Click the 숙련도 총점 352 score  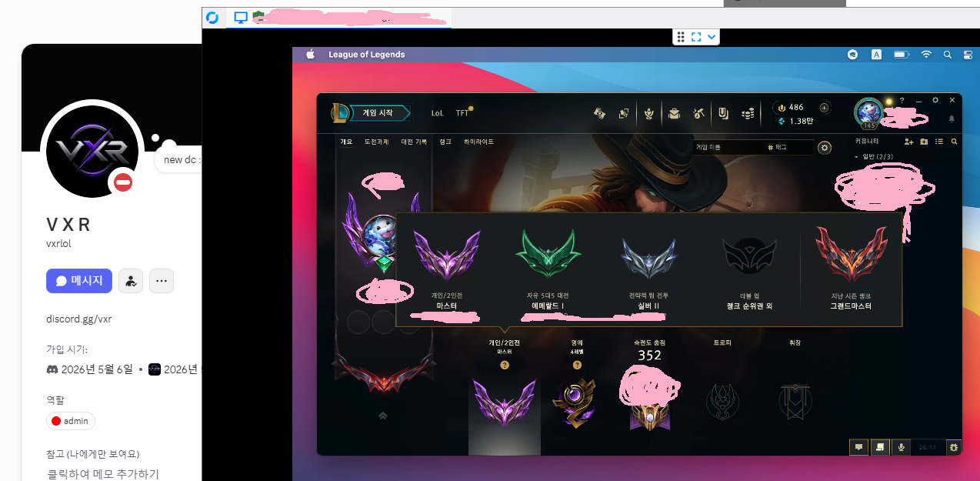coord(649,356)
